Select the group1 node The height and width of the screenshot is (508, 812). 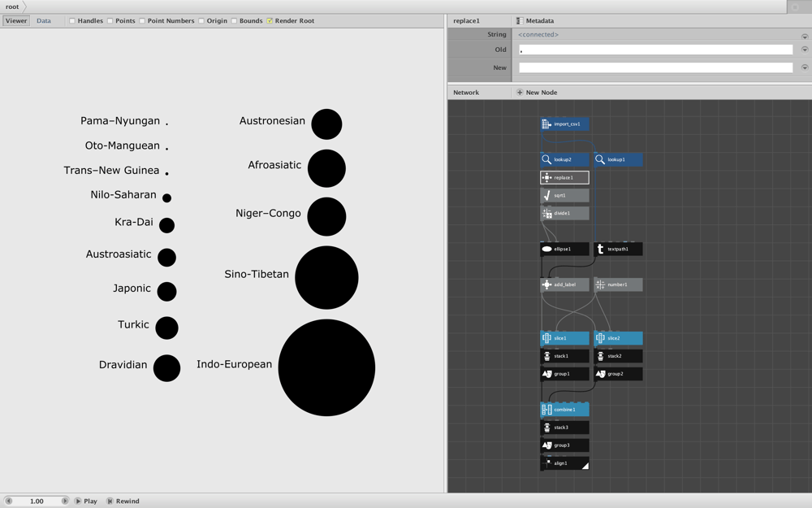pos(564,374)
